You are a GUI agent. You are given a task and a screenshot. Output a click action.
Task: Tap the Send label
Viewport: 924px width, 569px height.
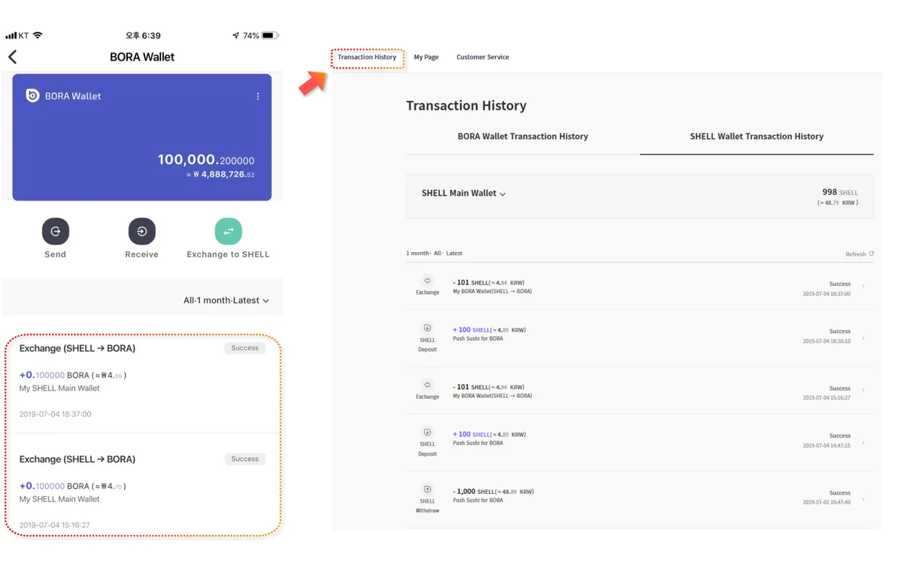[x=56, y=254]
